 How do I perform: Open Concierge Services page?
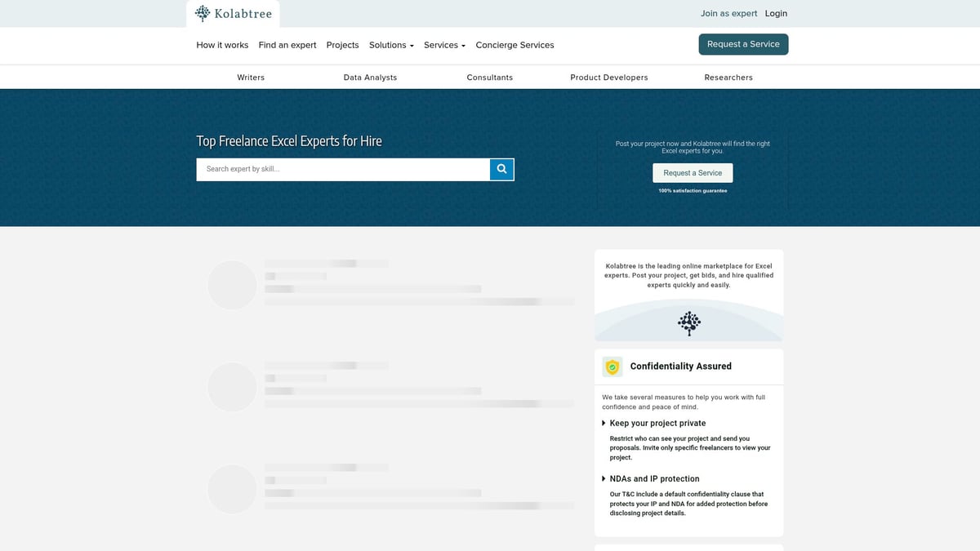514,45
